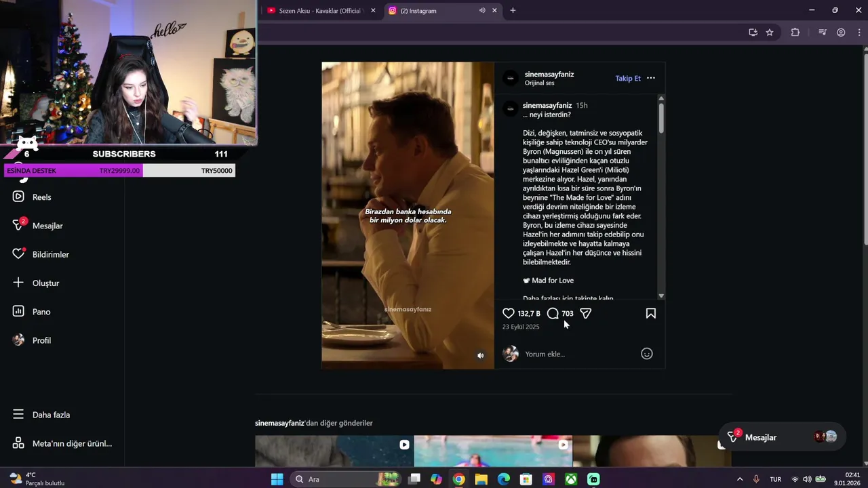Viewport: 868px width, 488px height.
Task: Open Google Chrome from the taskbar
Action: coord(459,479)
